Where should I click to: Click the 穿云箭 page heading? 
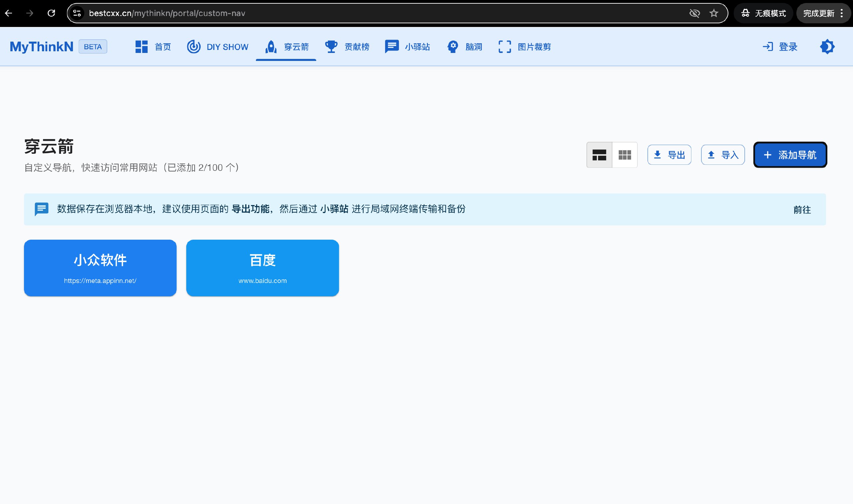pos(49,146)
